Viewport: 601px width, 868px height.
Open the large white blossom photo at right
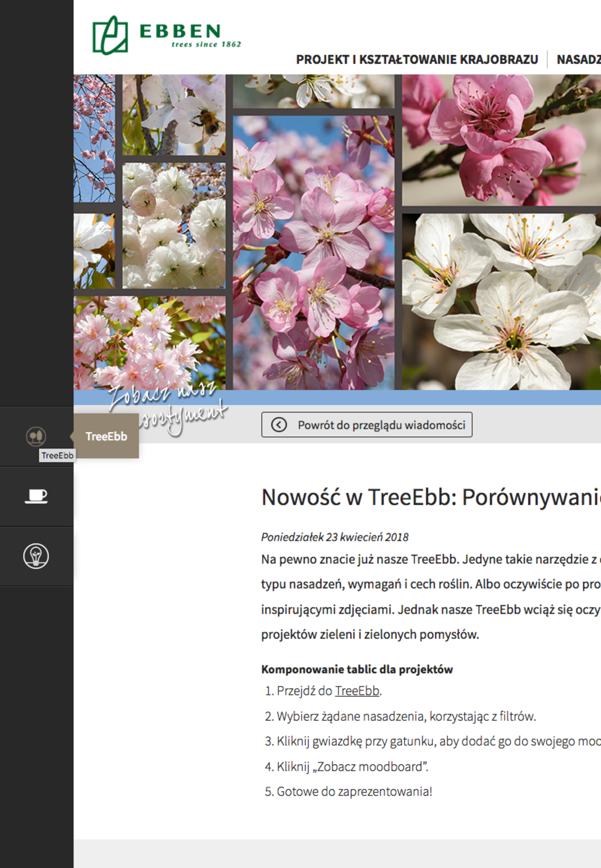point(501,302)
